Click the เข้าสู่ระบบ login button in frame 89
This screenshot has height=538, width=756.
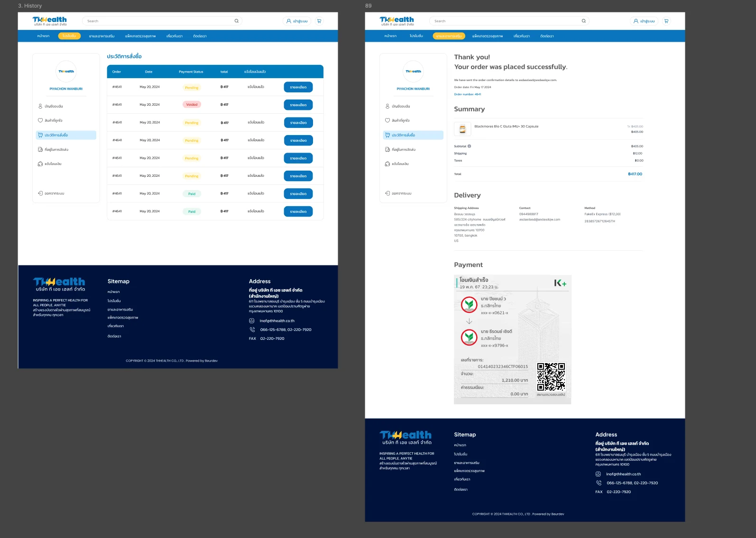tap(644, 21)
